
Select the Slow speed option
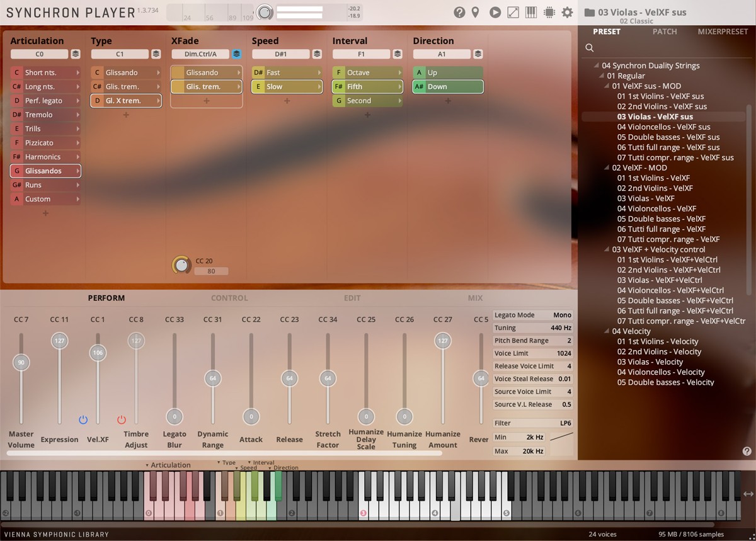[x=287, y=86]
